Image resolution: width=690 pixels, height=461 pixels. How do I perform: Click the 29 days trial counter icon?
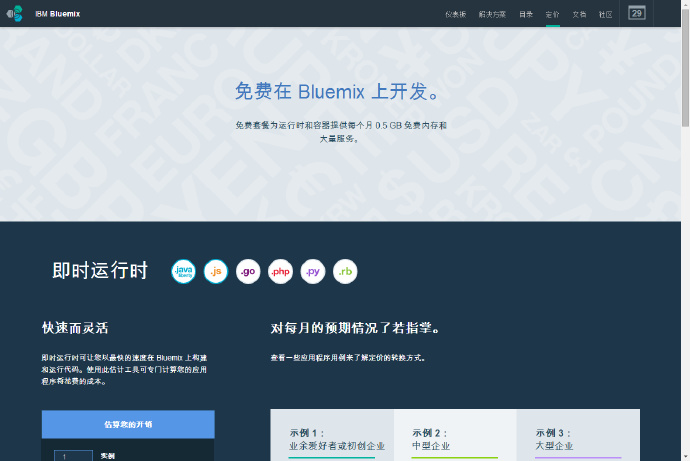click(637, 13)
